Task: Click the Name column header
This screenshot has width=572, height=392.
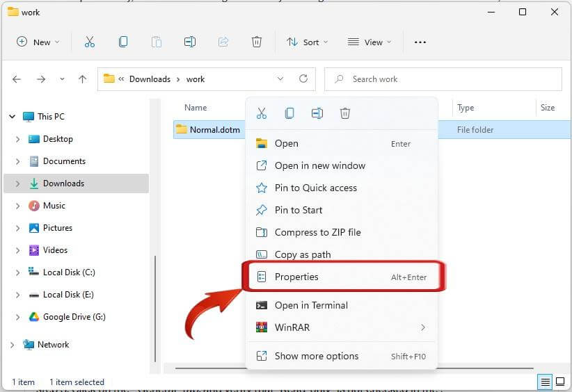Action: coord(196,108)
